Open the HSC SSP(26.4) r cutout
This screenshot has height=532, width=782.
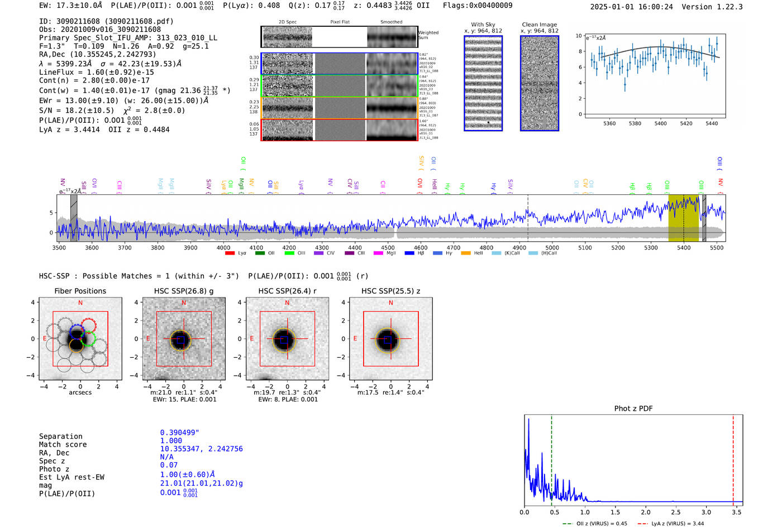coord(287,339)
